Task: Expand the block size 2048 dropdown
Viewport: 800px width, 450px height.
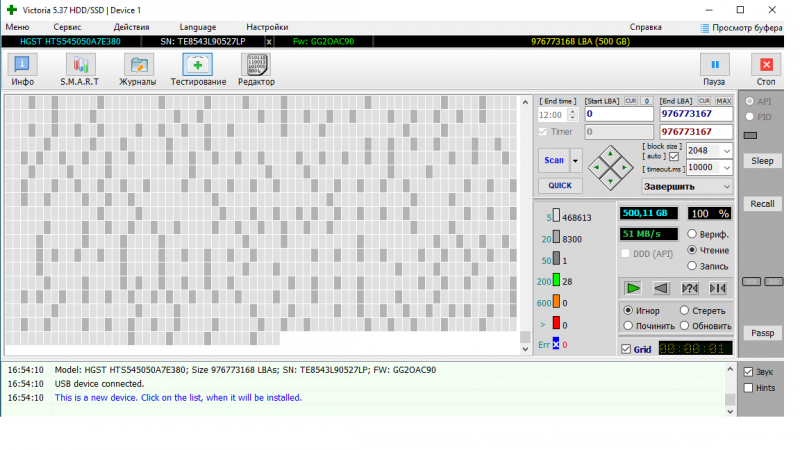Action: [726, 150]
